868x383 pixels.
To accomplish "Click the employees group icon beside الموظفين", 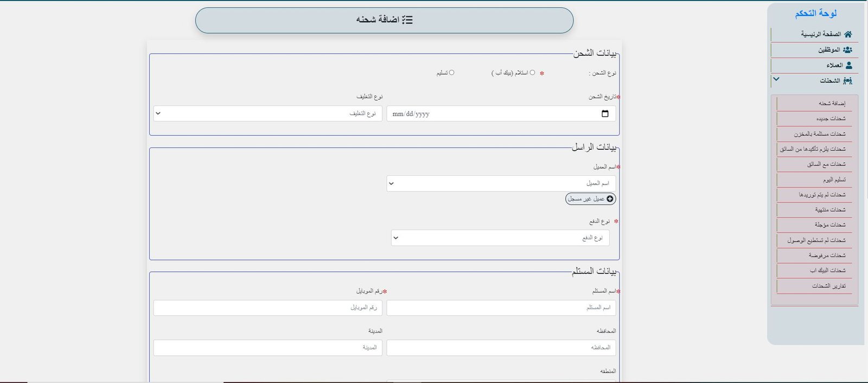I will pyautogui.click(x=848, y=50).
